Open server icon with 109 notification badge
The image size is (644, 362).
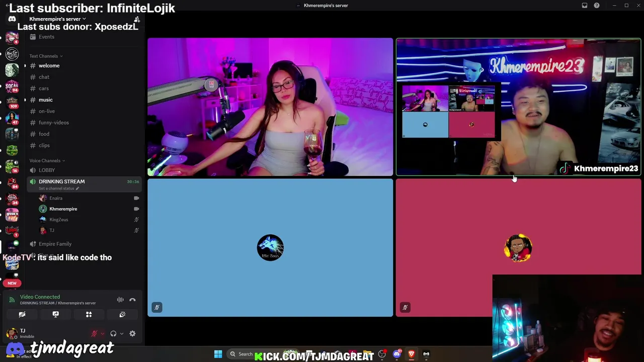point(12,102)
